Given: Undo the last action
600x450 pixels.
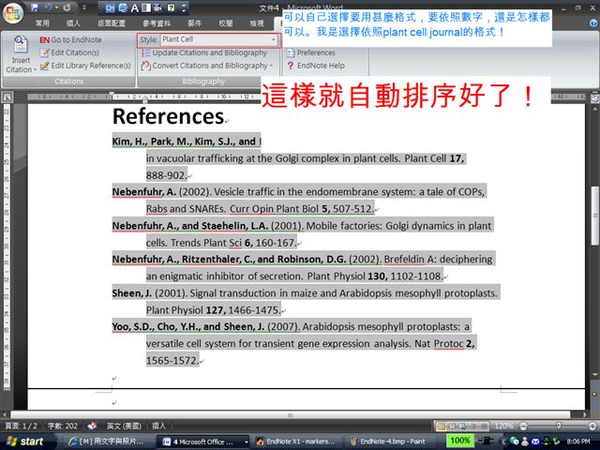Looking at the screenshot, I should click(x=48, y=7).
